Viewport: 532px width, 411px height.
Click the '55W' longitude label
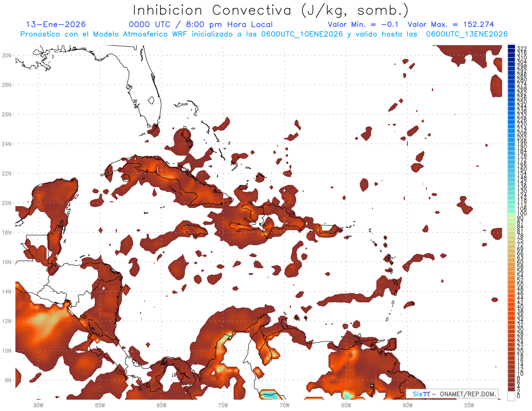[x=469, y=405]
